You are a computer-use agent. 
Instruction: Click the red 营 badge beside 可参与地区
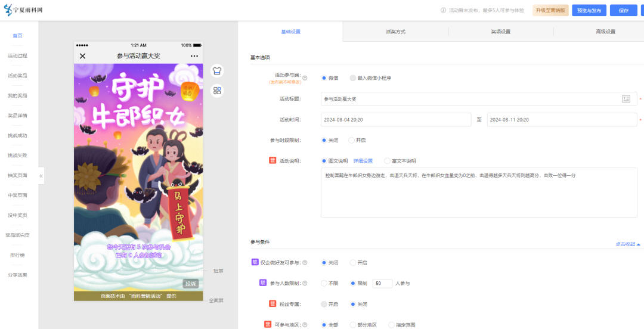click(x=267, y=324)
